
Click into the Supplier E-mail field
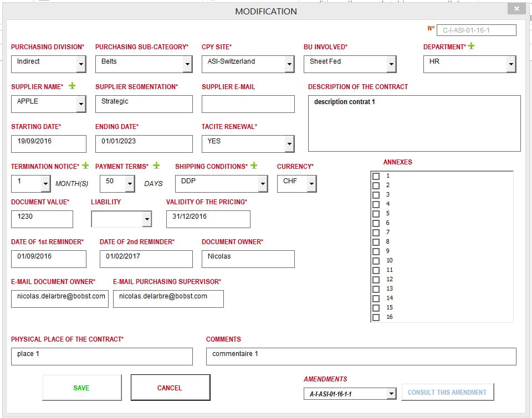tap(248, 104)
